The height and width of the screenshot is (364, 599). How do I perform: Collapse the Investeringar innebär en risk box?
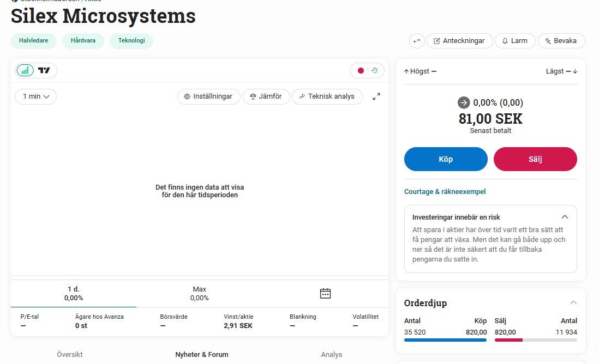pos(565,217)
